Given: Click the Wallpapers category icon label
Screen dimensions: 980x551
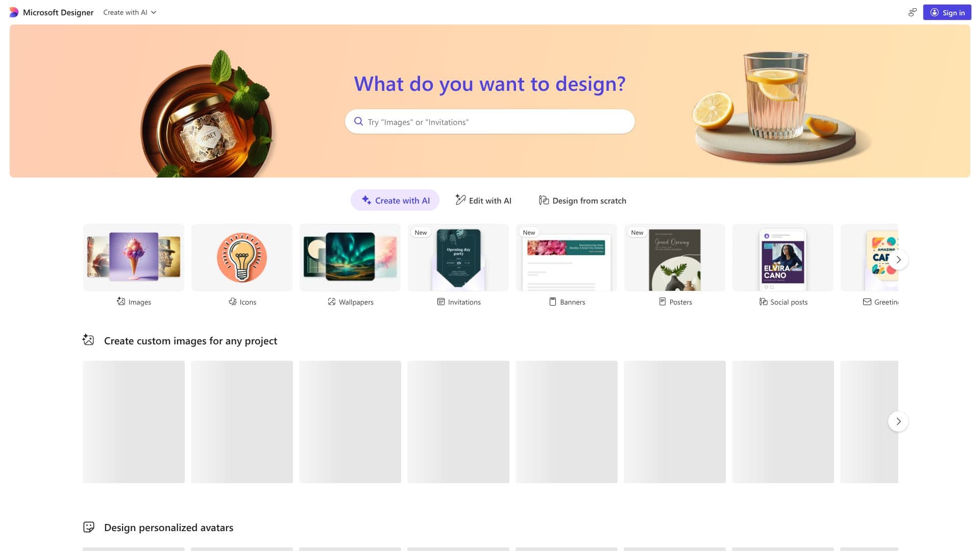Looking at the screenshot, I should pos(332,302).
